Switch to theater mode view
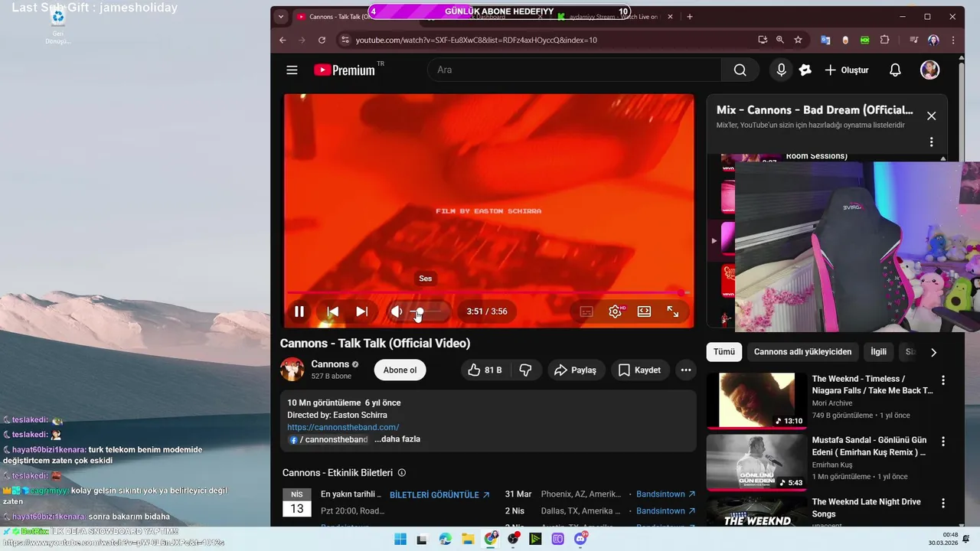Image resolution: width=980 pixels, height=551 pixels. [644, 311]
